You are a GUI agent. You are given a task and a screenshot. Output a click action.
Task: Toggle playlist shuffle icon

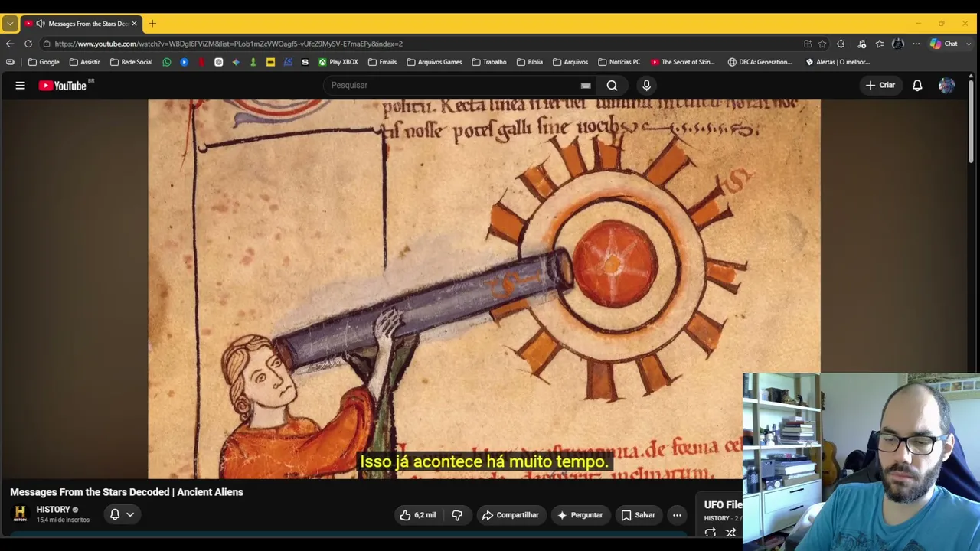730,532
